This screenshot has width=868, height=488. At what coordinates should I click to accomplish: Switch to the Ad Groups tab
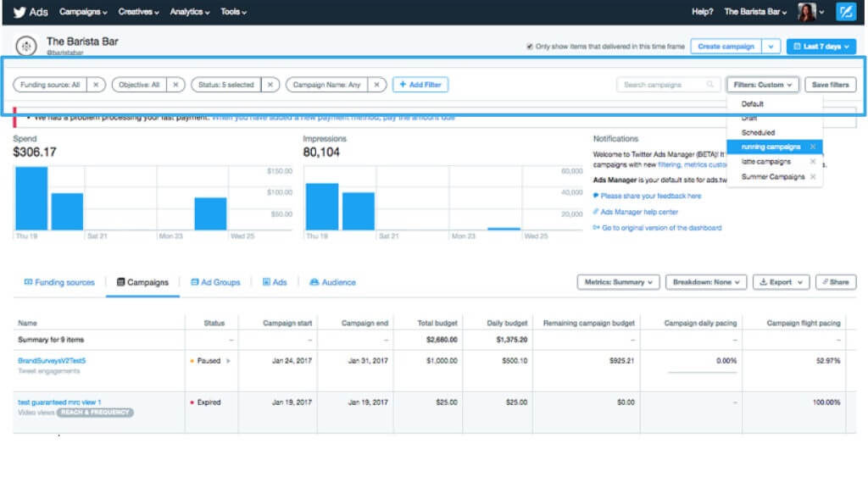(215, 282)
